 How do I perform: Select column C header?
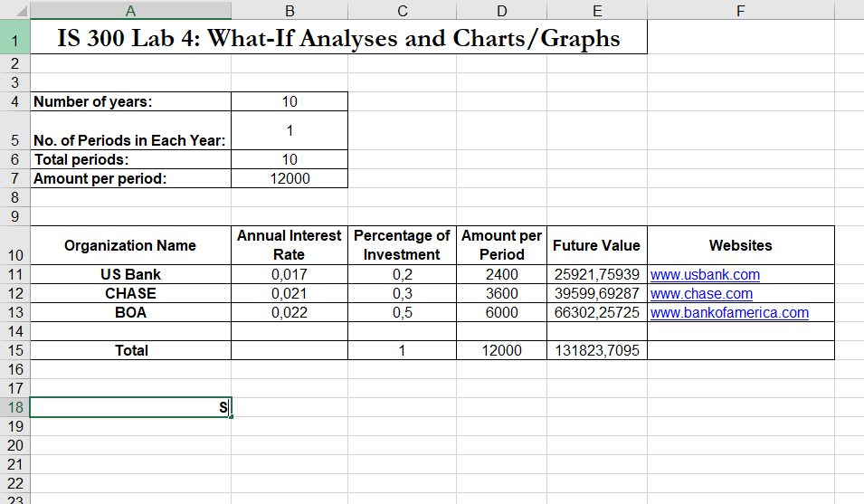403,11
